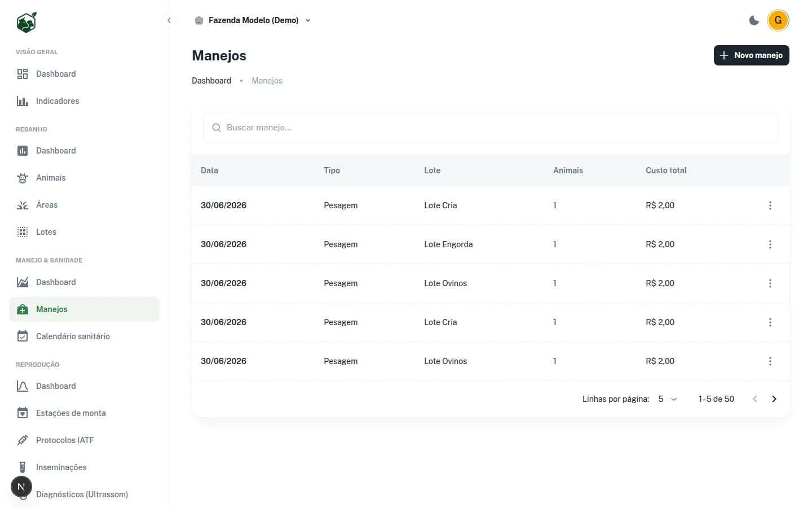
Task: Click the Tipo column header
Action: coord(332,170)
